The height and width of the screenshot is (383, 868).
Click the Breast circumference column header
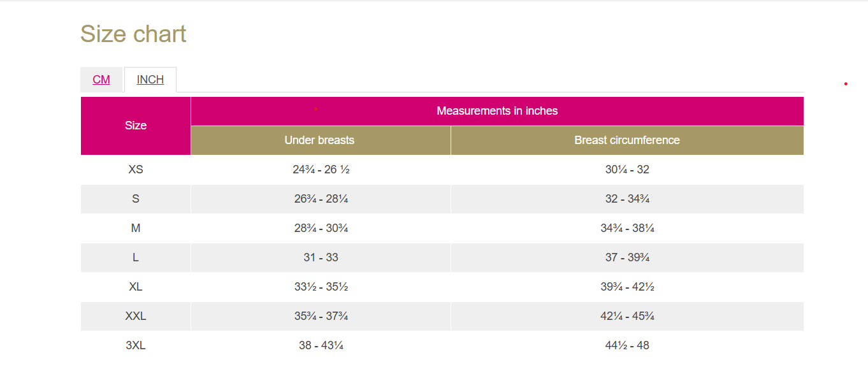click(627, 140)
